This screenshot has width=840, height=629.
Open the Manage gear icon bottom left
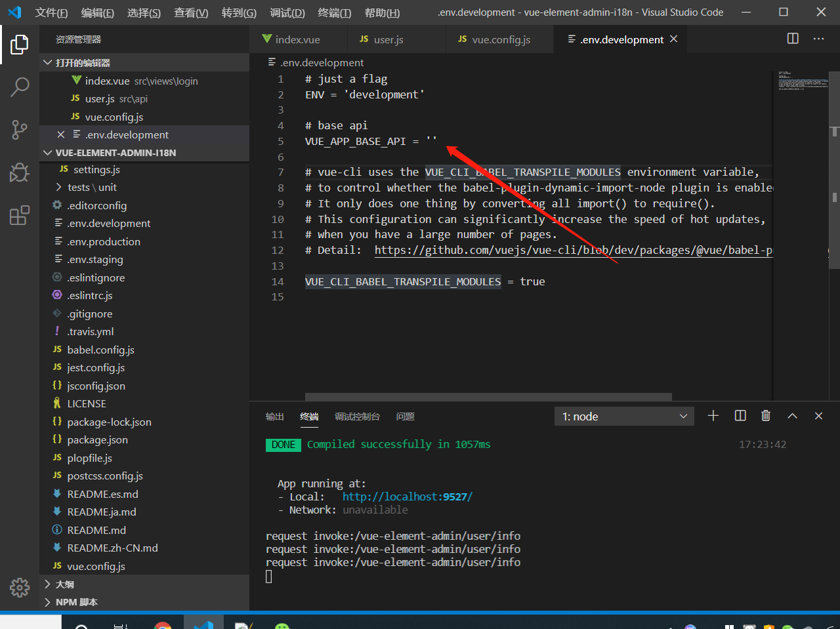(x=19, y=588)
